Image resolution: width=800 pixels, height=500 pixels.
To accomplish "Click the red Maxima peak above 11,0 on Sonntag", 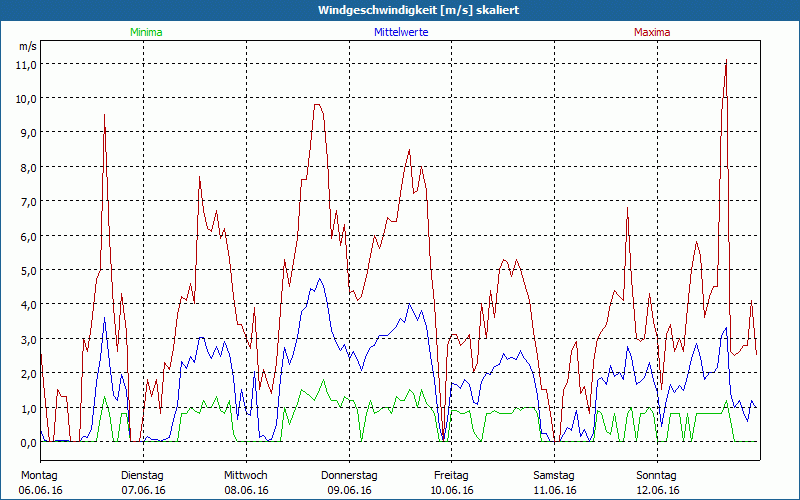I will coord(726,61).
